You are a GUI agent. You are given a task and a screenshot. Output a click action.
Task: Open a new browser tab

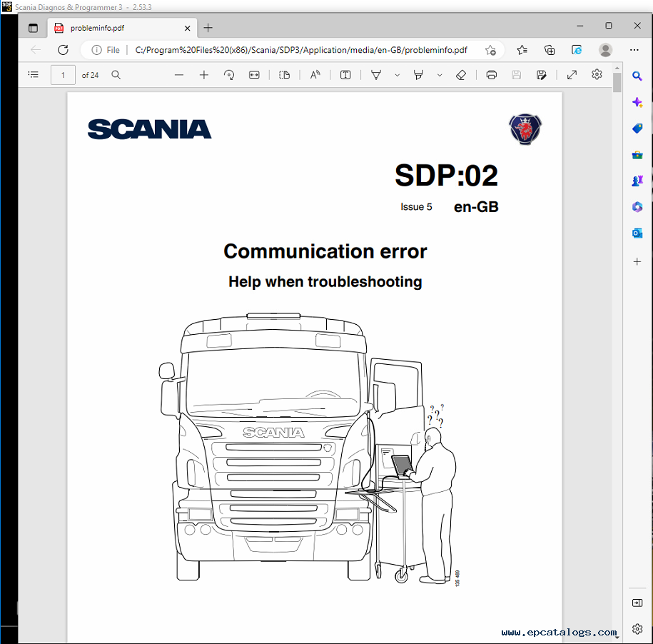(208, 28)
